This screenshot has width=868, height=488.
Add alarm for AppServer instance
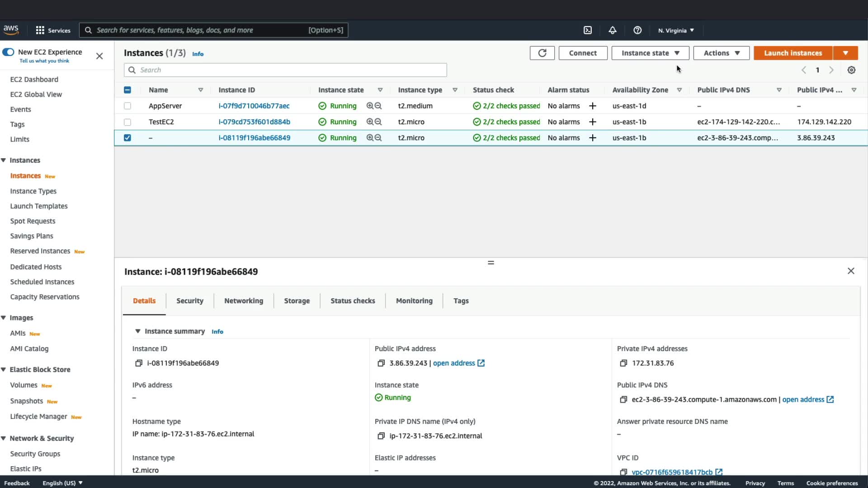[x=592, y=106]
